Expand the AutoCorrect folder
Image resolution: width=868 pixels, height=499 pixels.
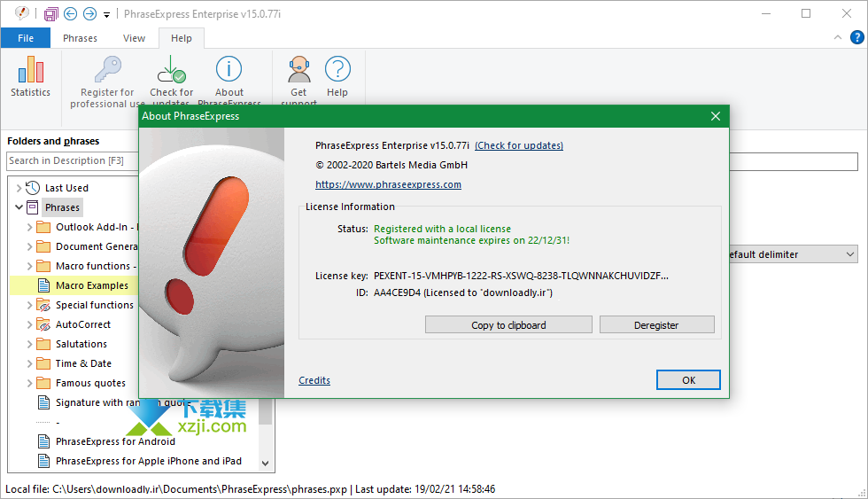29,324
